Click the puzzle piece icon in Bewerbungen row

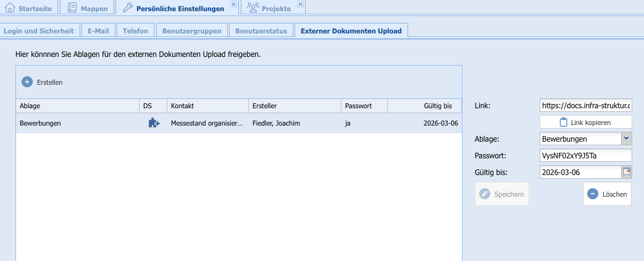click(x=154, y=123)
